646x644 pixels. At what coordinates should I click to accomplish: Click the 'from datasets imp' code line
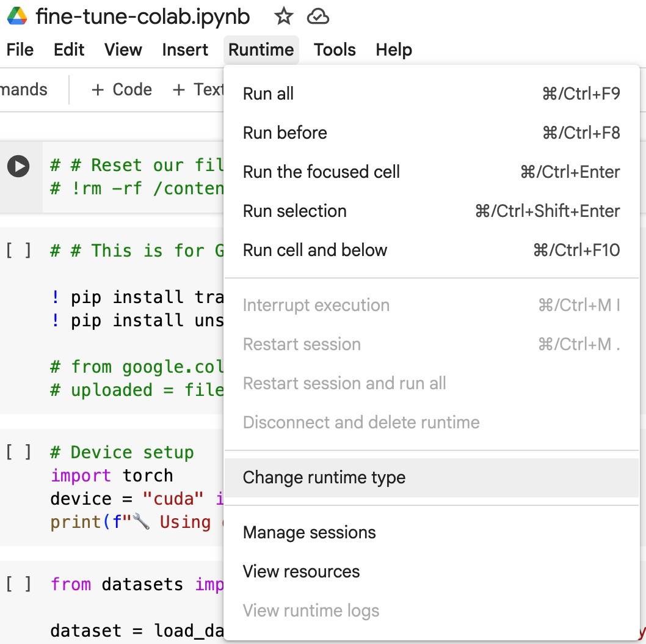(137, 584)
